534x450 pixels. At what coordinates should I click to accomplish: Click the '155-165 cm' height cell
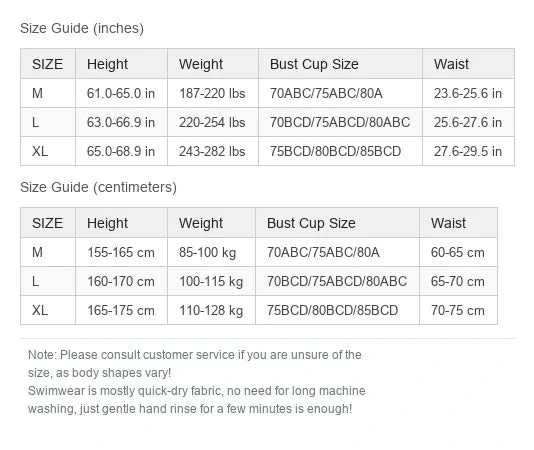click(x=121, y=252)
